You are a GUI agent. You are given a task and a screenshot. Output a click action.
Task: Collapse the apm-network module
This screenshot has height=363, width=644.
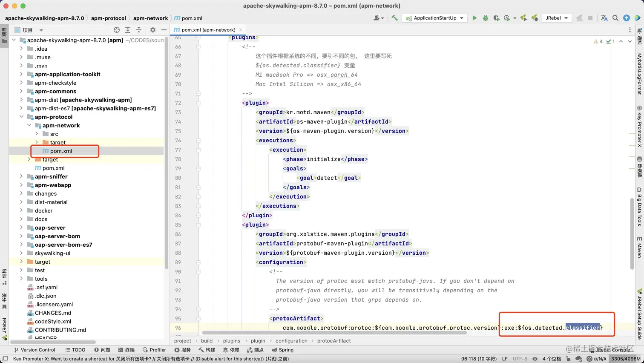pos(29,125)
